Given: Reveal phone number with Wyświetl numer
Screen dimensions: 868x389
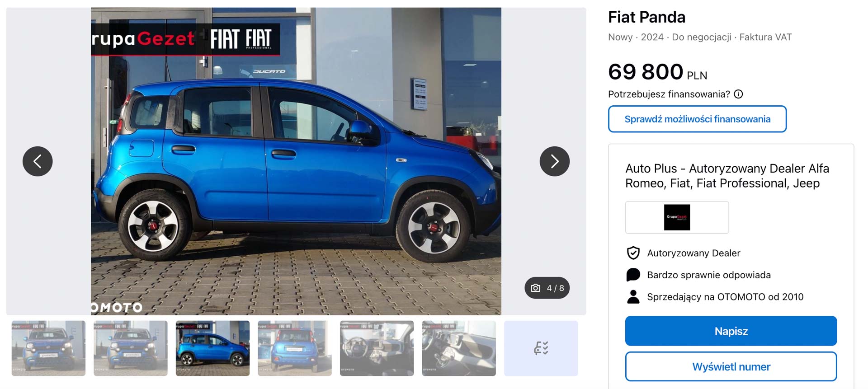Looking at the screenshot, I should coord(731,366).
